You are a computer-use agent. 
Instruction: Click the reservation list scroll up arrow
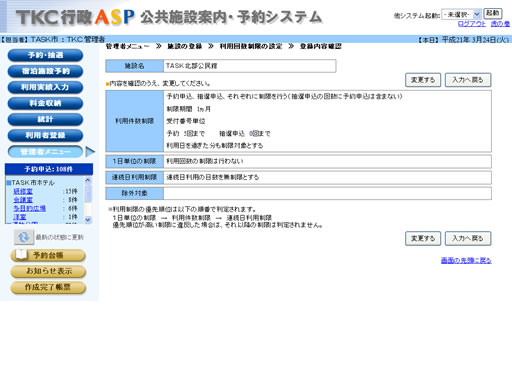(x=88, y=180)
